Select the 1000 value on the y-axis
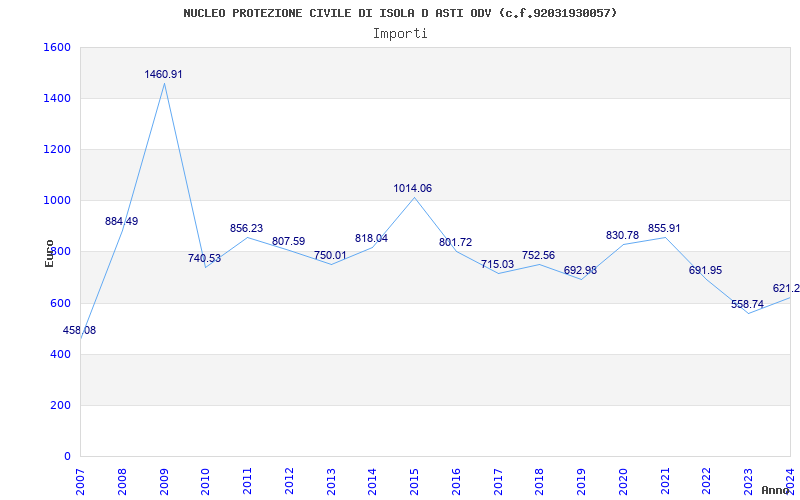The height and width of the screenshot is (500, 800). [x=57, y=201]
